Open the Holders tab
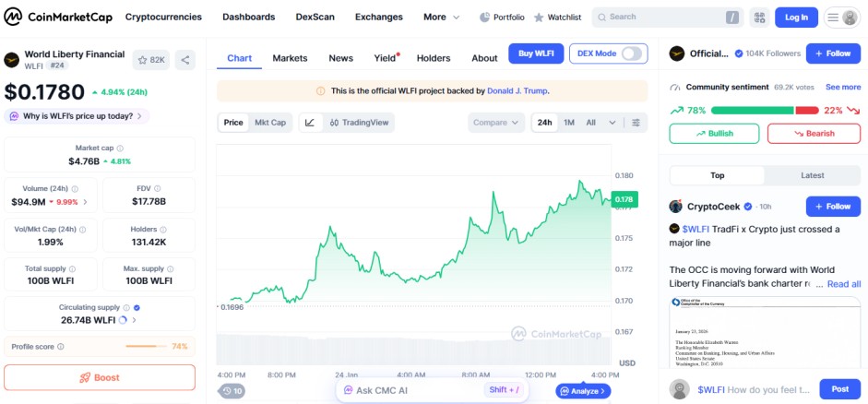Screen dimensions: 868x404 (434, 58)
